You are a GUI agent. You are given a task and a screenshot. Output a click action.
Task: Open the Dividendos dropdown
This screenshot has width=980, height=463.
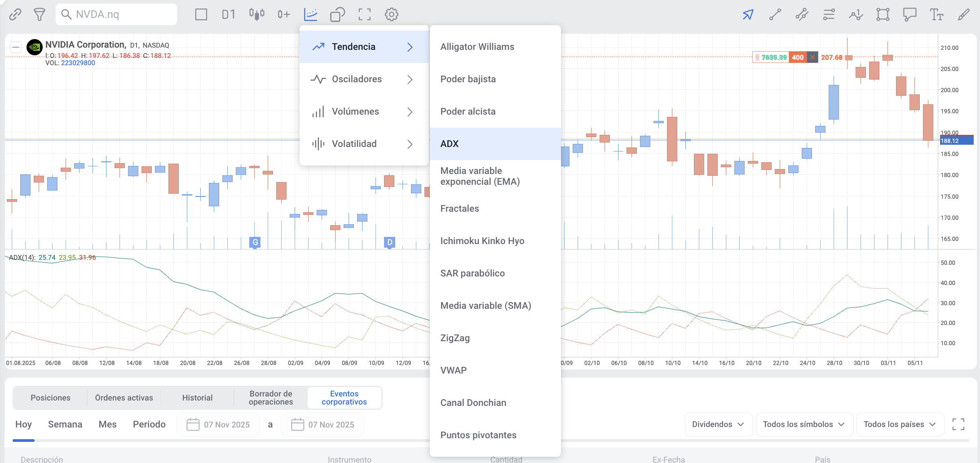coord(719,424)
